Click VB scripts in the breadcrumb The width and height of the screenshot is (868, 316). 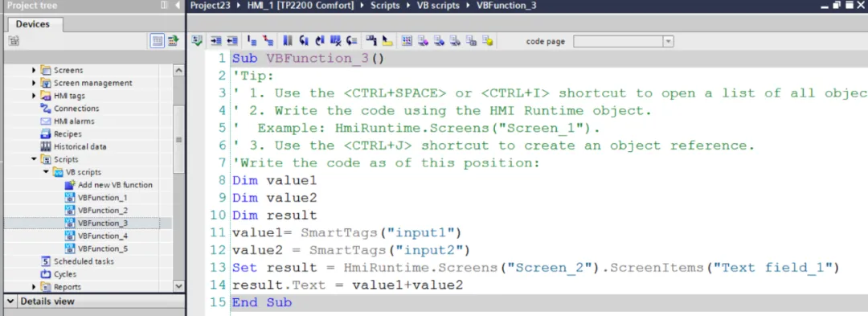point(438,6)
